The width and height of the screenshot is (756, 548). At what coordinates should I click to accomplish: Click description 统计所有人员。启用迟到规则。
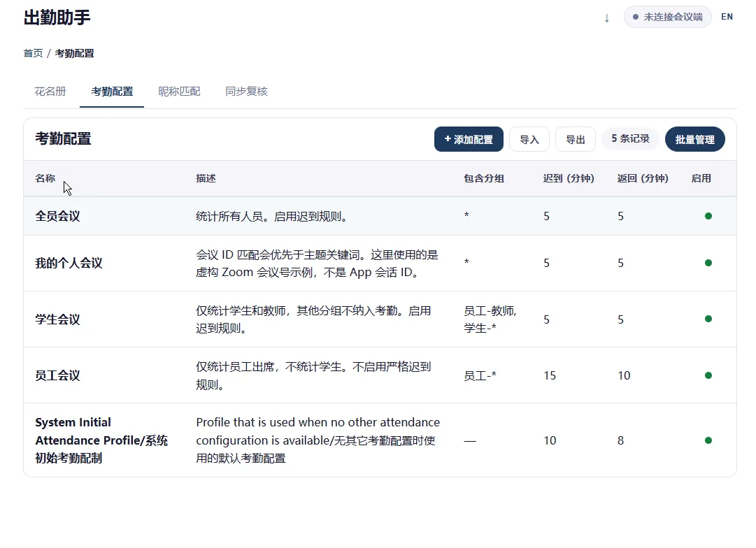[273, 217]
